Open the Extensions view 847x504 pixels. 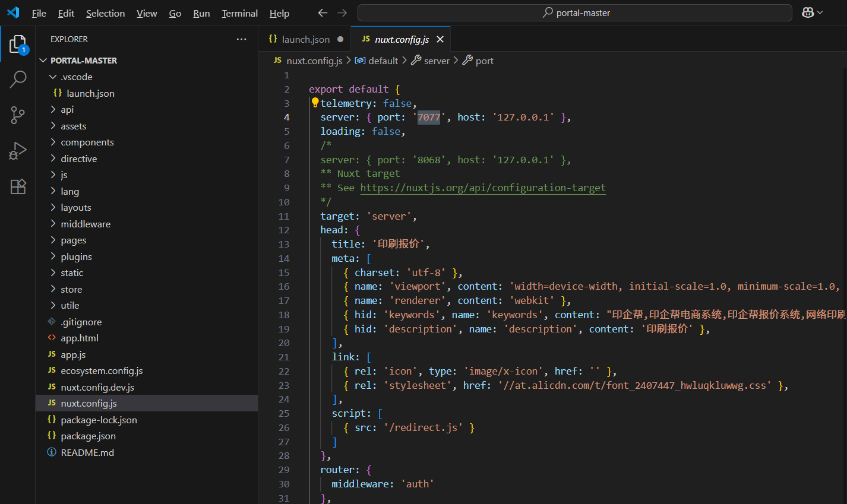pos(18,186)
